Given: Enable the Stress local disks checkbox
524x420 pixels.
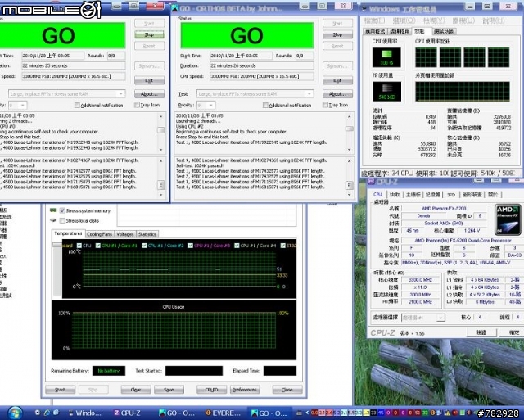Looking at the screenshot, I should click(62, 220).
